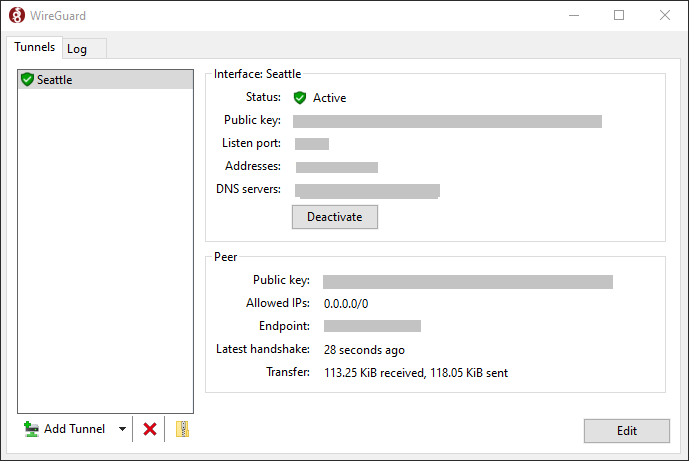Click the Endpoint value

372,326
